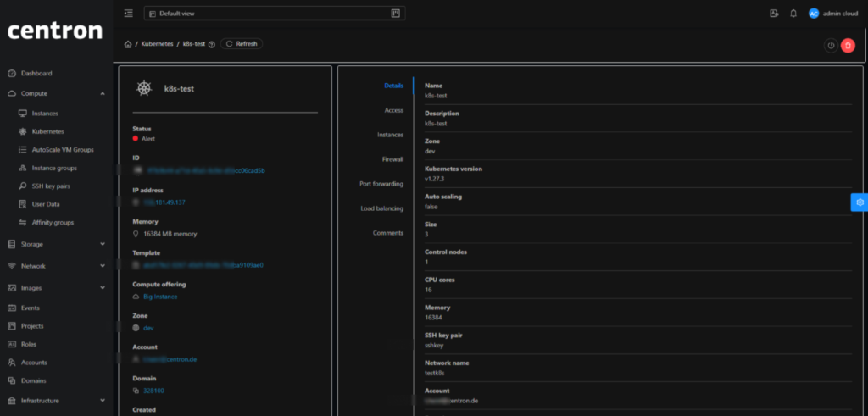Go to home via breadcrumb house icon
The width and height of the screenshot is (868, 416).
coord(128,44)
